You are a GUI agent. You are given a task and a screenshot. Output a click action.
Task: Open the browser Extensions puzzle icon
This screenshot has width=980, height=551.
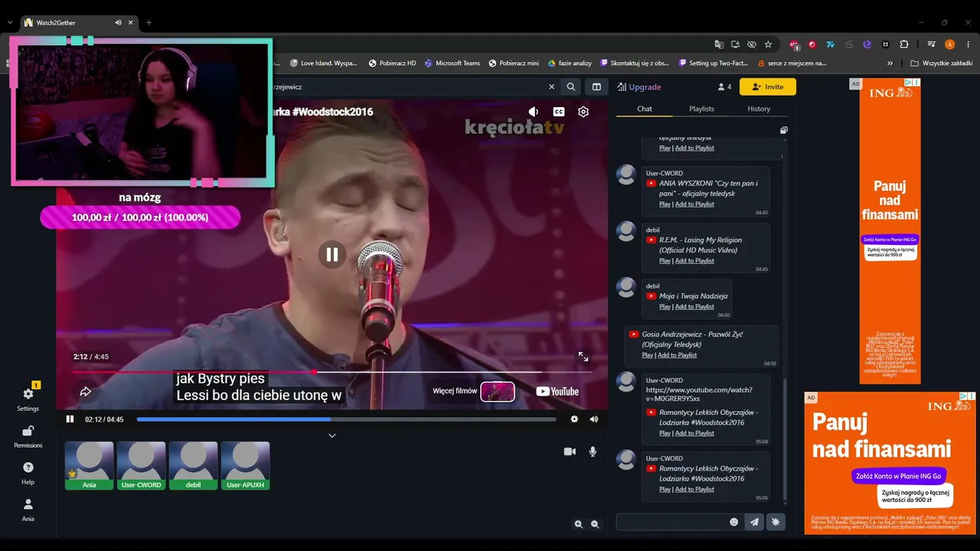903,44
